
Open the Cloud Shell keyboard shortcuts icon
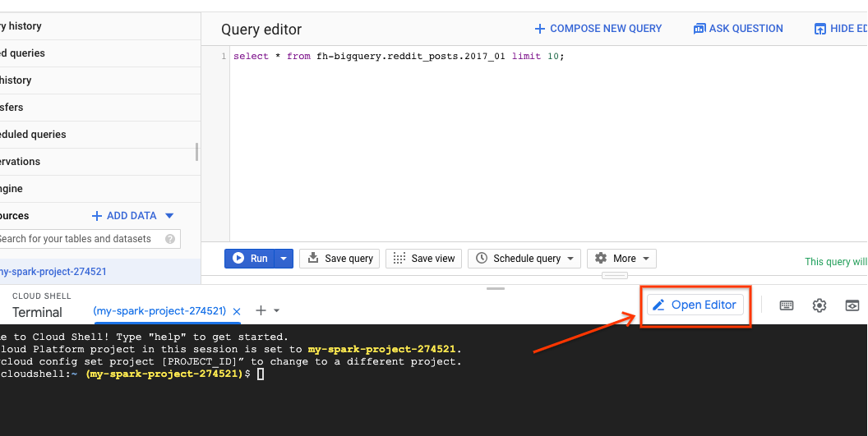tap(787, 305)
